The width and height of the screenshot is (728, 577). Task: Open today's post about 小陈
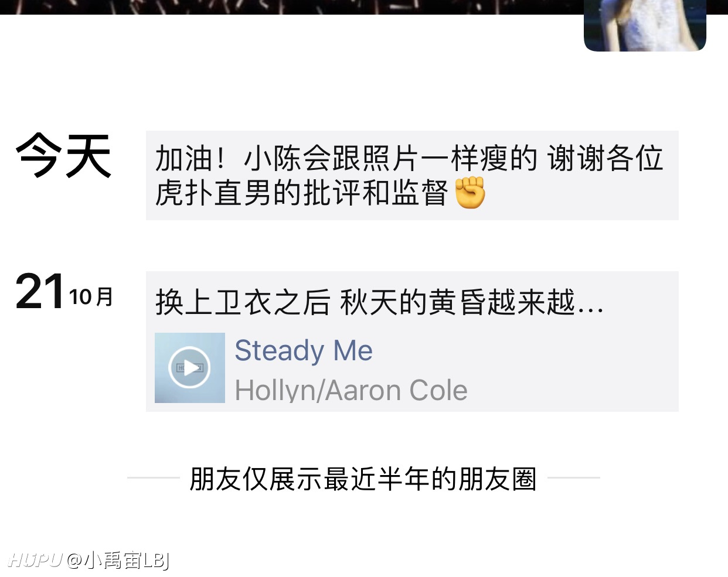[412, 176]
